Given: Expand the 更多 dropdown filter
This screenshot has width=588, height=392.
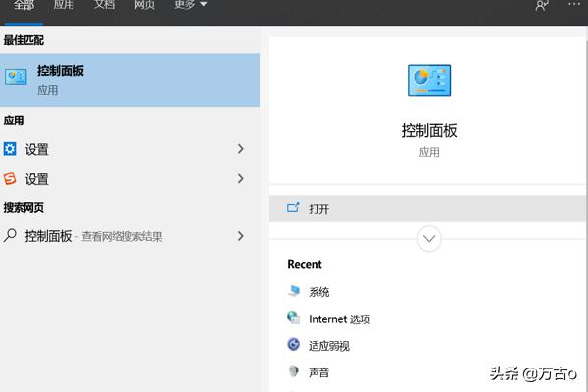Looking at the screenshot, I should (x=190, y=5).
